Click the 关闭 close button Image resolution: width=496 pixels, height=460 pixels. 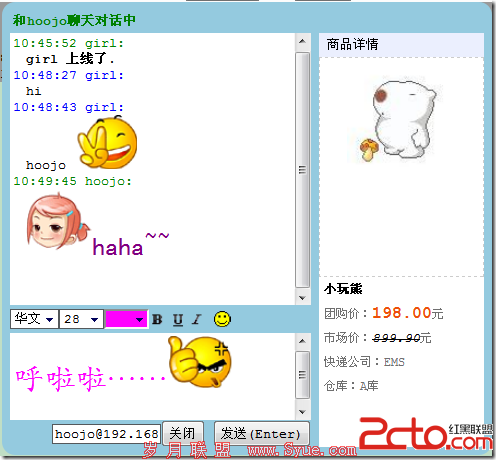[183, 433]
